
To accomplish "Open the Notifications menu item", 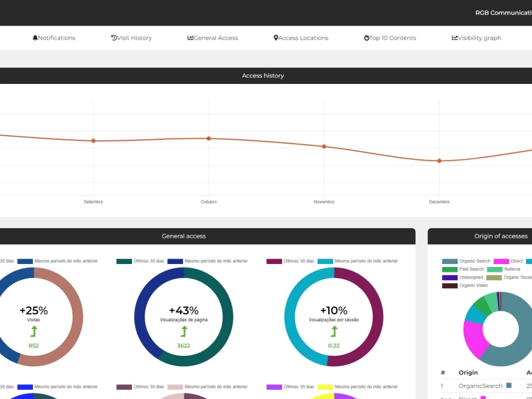I will [x=54, y=38].
